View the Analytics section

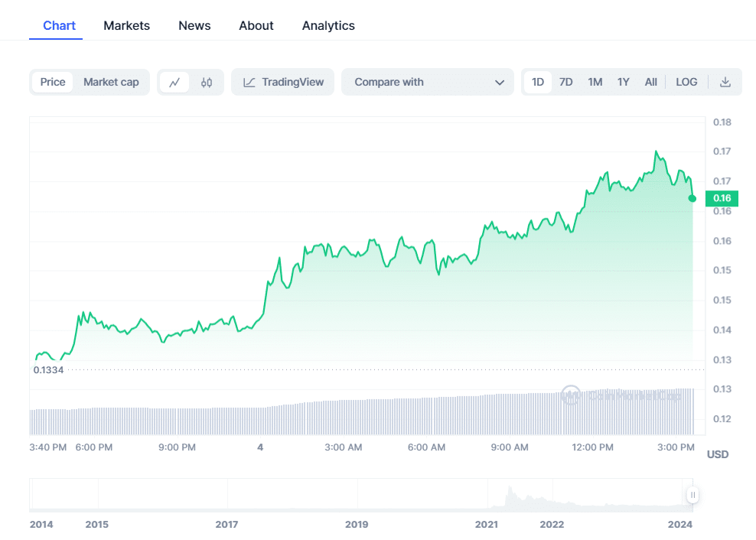pyautogui.click(x=328, y=25)
